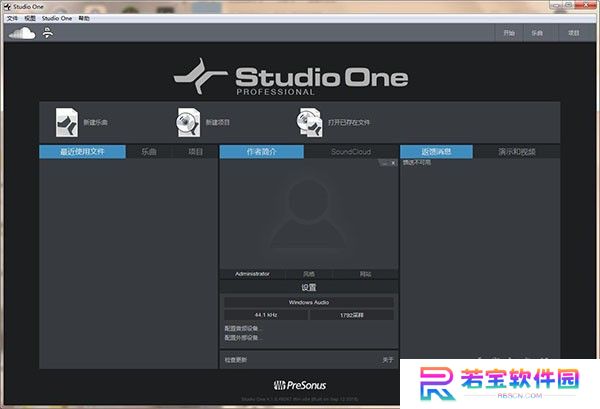Click the author profile picture placeholder

pyautogui.click(x=308, y=214)
